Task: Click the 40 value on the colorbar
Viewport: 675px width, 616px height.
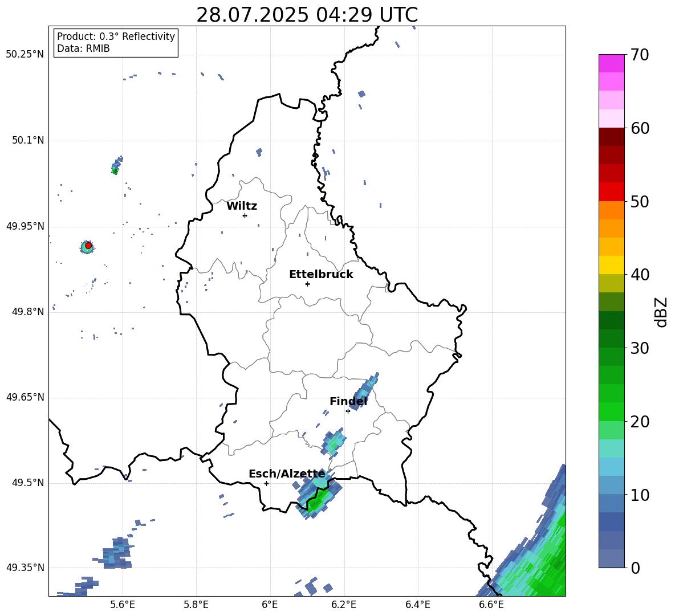Action: (640, 275)
